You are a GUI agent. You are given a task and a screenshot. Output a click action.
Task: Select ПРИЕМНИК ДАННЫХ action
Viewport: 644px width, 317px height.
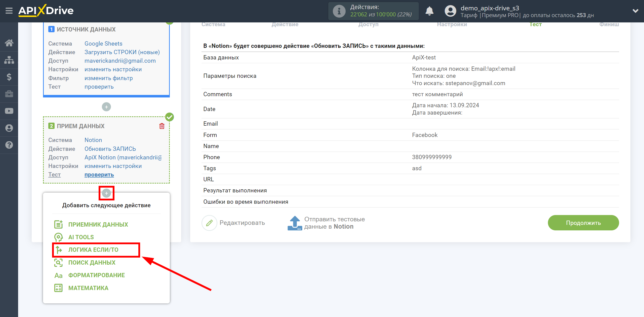click(98, 224)
